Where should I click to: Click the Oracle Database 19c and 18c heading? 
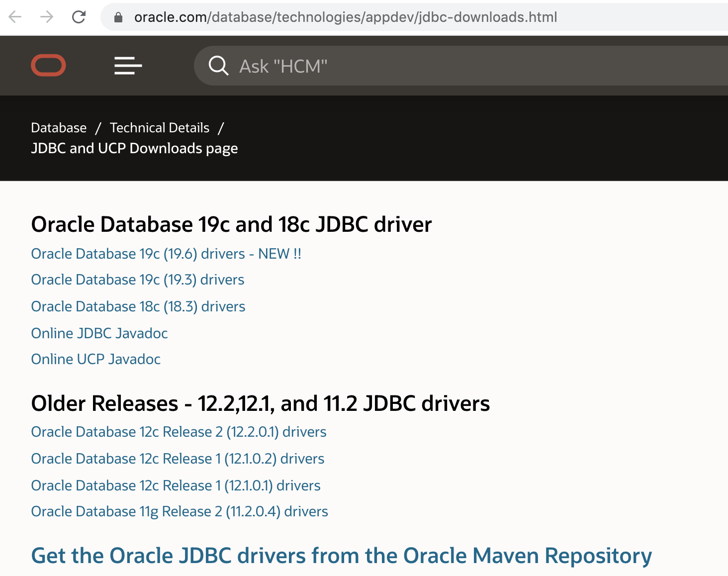pos(232,224)
